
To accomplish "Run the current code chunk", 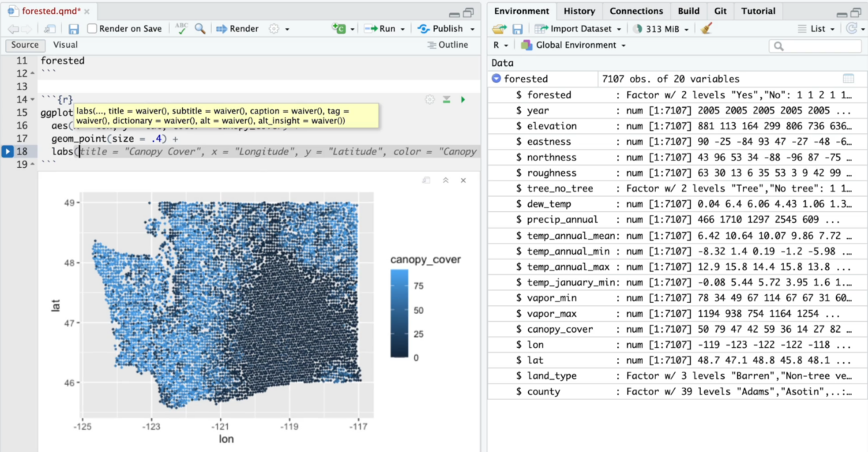I will pos(463,99).
